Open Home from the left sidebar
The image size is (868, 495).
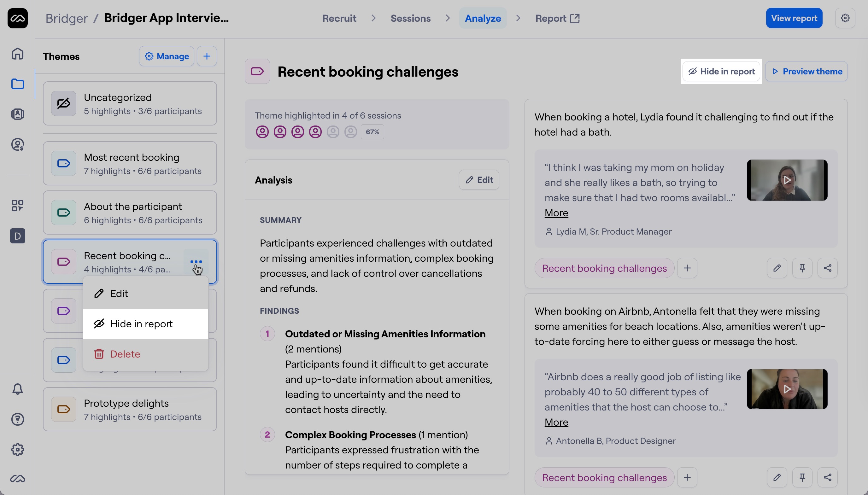(x=17, y=54)
